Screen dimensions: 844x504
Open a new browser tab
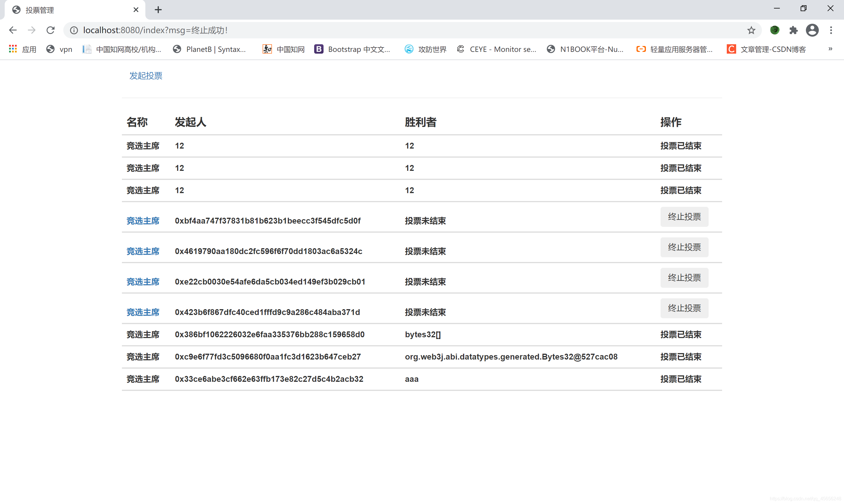coord(158,10)
